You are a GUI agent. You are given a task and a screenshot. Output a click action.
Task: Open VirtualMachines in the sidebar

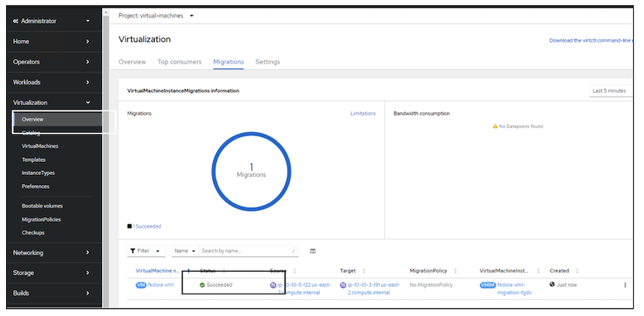point(40,146)
